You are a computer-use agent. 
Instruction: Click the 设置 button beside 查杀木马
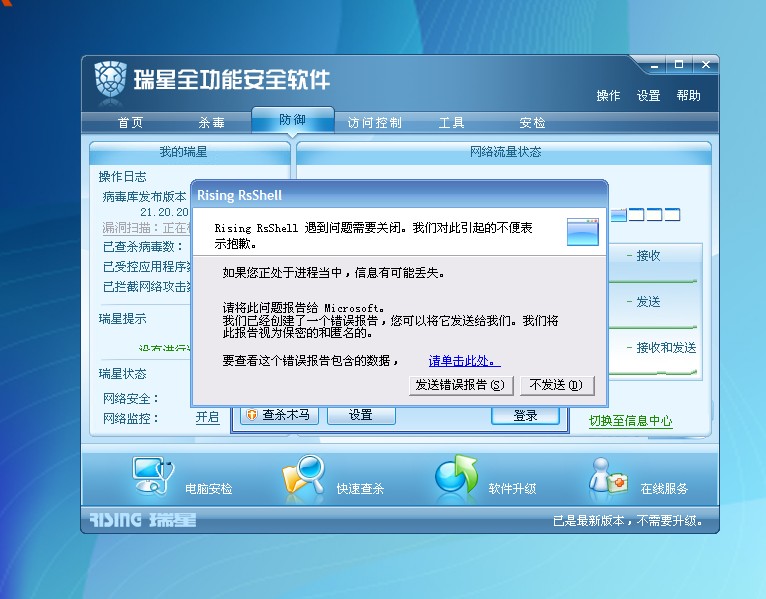tap(361, 415)
